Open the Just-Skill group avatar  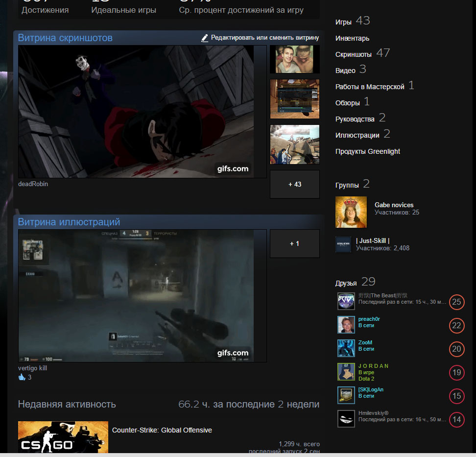343,244
